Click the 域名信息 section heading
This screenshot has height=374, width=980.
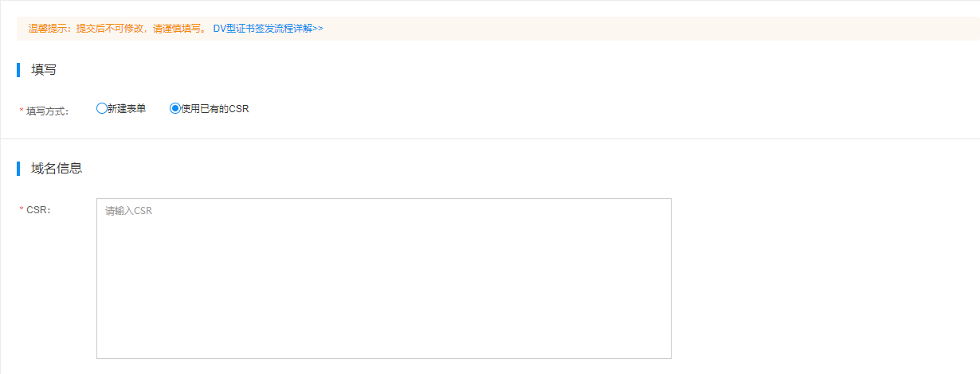(57, 169)
